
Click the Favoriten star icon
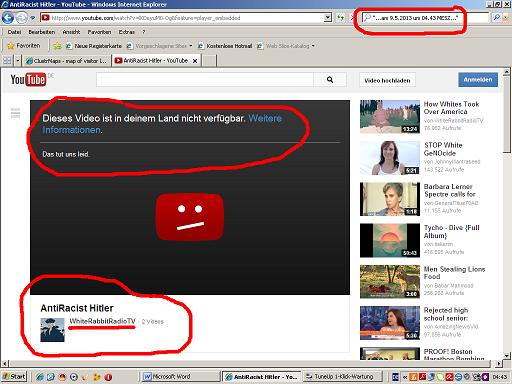pyautogui.click(x=11, y=46)
